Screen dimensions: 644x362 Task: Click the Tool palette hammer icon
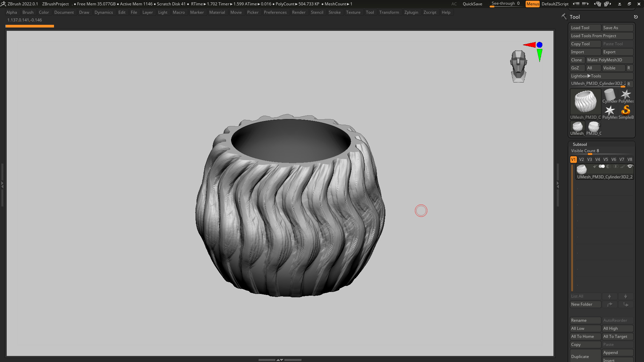[564, 16]
